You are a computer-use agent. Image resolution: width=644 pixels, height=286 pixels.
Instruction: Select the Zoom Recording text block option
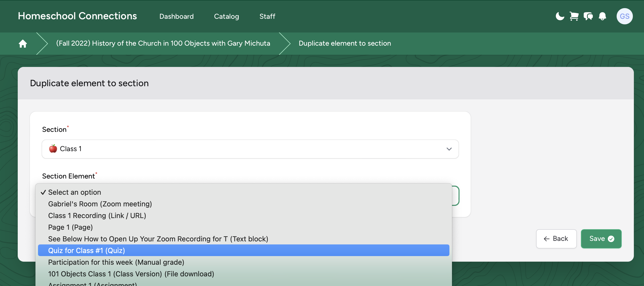pos(244,239)
